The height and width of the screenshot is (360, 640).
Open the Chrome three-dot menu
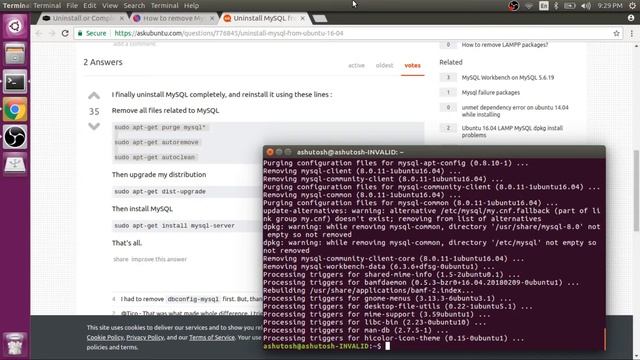[631, 33]
